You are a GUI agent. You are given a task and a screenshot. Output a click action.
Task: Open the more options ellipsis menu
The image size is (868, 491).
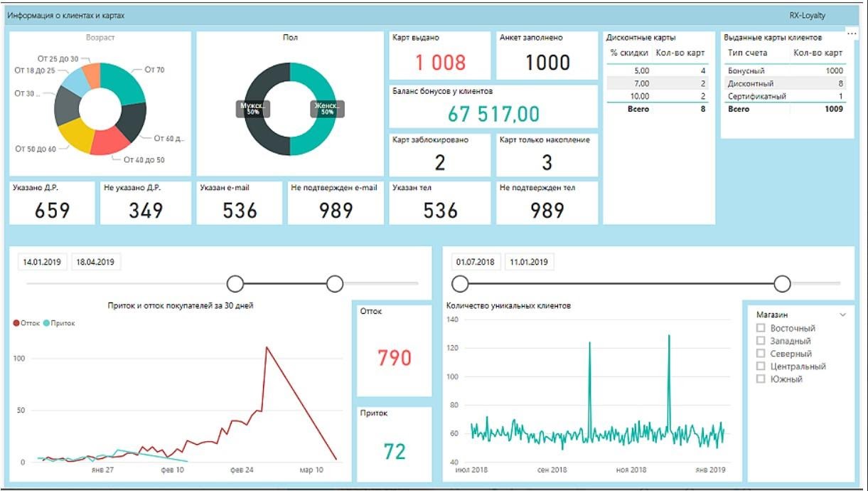pyautogui.click(x=852, y=33)
